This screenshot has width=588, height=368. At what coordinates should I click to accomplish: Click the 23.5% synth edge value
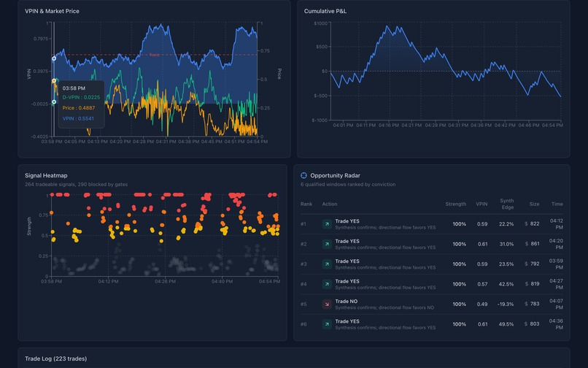[506, 264]
